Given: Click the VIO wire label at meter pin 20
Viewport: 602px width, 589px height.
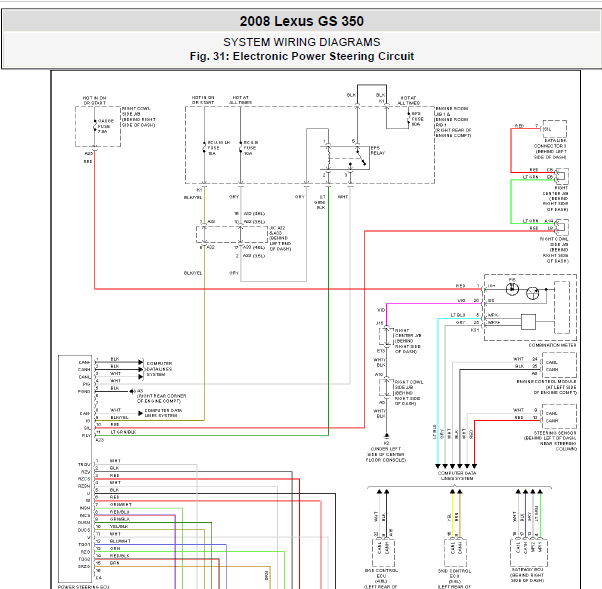Looking at the screenshot, I should 461,300.
